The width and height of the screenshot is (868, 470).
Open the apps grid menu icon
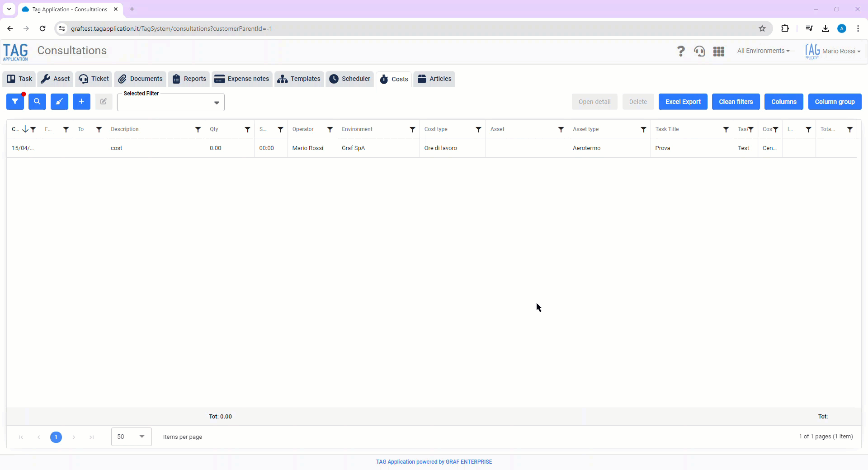tap(719, 51)
